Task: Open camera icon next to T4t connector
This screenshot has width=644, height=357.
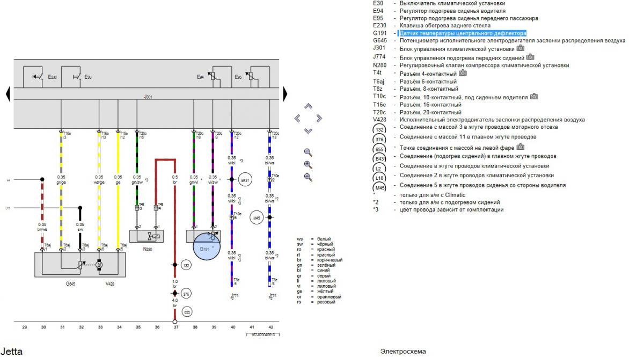Action: pyautogui.click(x=463, y=74)
